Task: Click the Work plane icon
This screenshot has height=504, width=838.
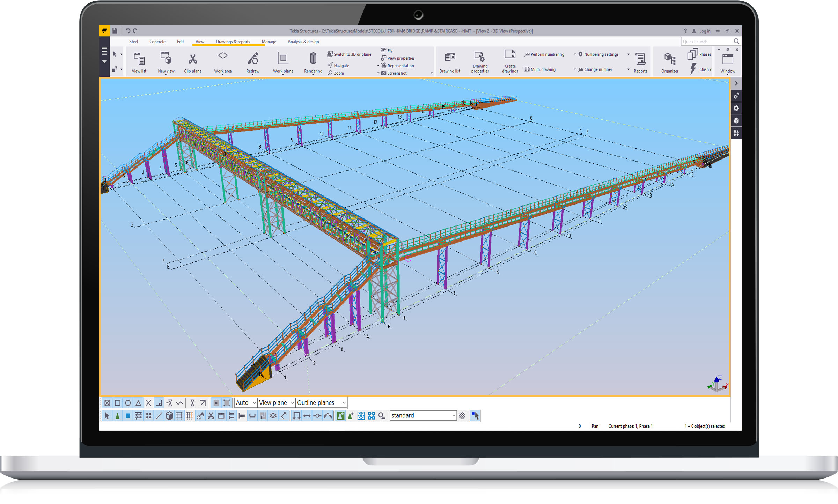Action: (283, 59)
